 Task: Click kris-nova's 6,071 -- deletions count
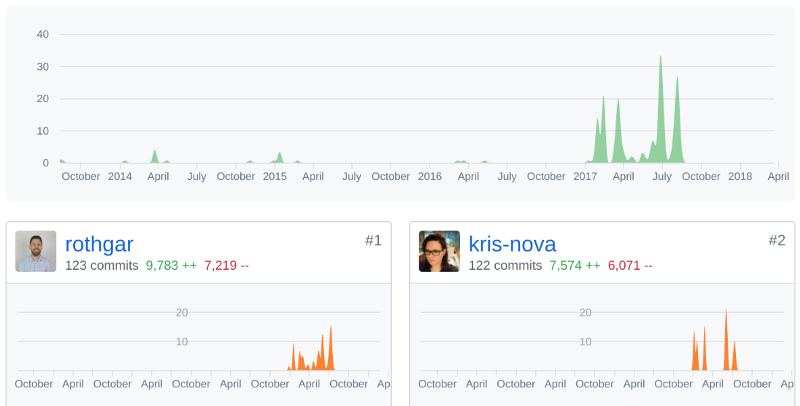[x=630, y=266]
